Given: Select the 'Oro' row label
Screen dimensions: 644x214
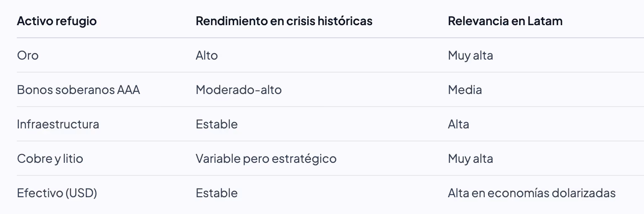Looking at the screenshot, I should point(28,55).
